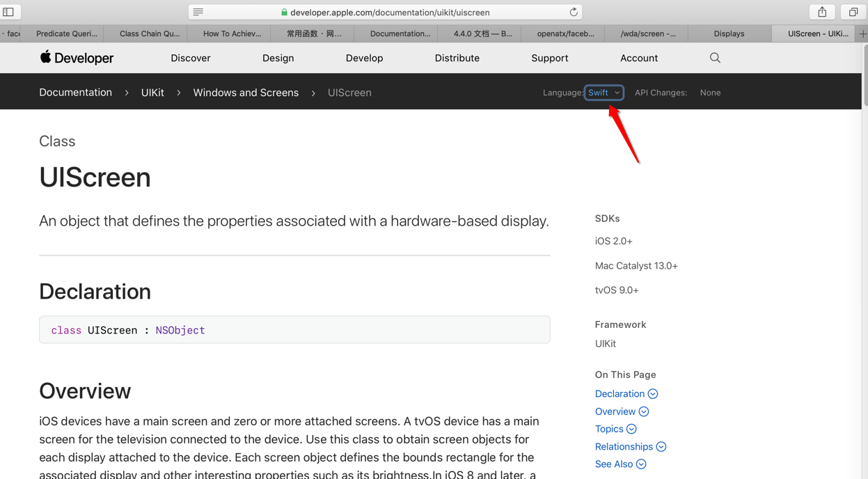Jump to Relationships section link

[x=624, y=446]
